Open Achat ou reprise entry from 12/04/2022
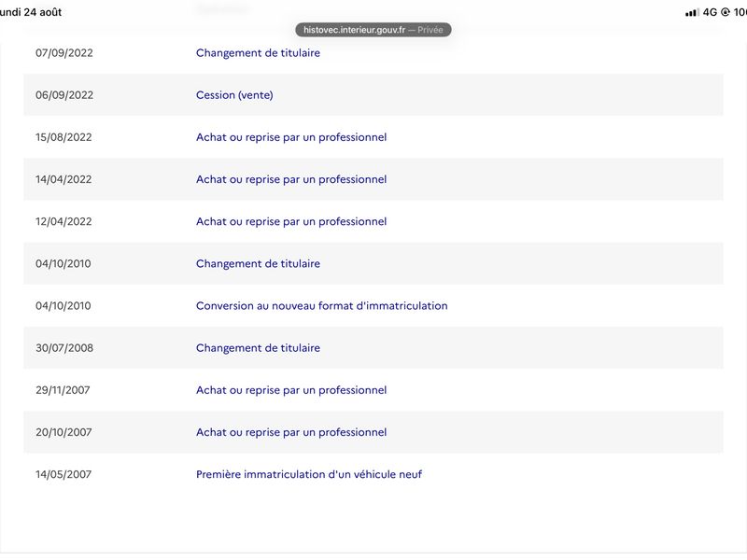This screenshot has height=560, width=747. [291, 221]
